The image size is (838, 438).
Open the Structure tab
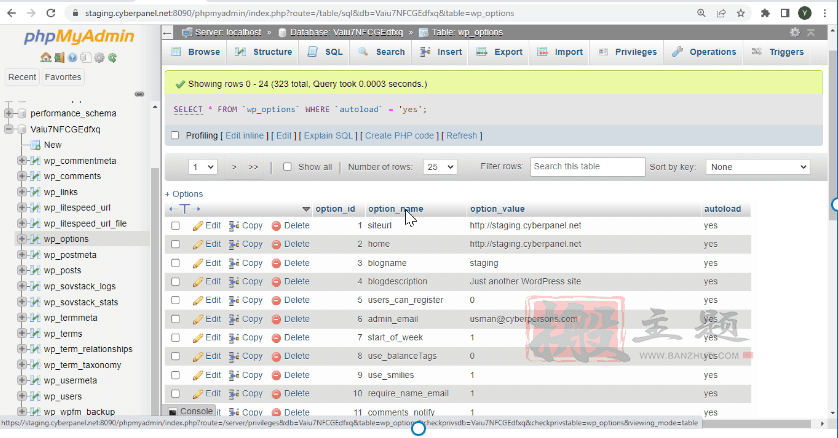(264, 52)
